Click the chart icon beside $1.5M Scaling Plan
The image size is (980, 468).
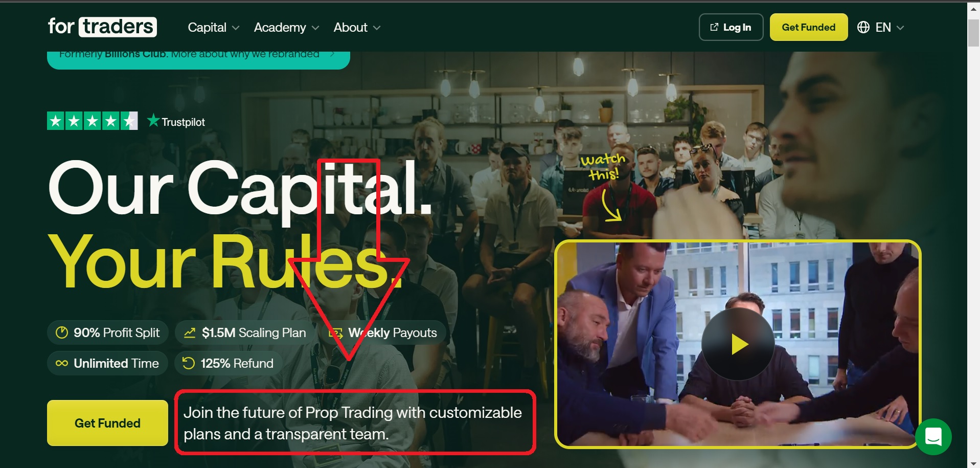click(190, 333)
